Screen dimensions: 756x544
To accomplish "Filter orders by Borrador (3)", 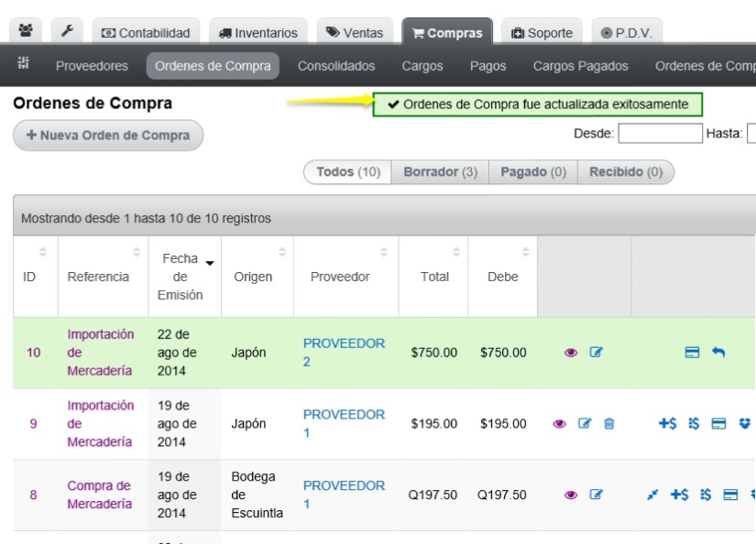I will 440,172.
